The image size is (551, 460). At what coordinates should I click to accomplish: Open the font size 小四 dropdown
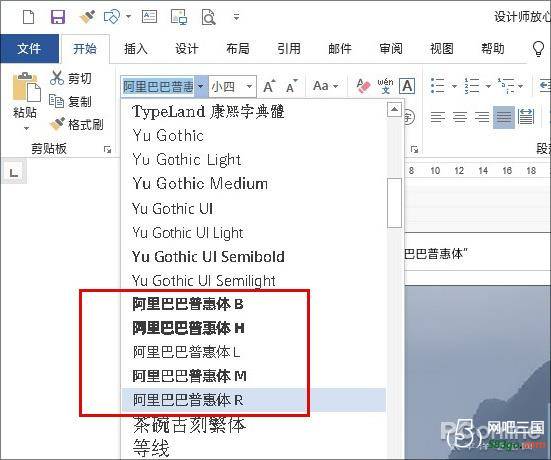pos(249,86)
